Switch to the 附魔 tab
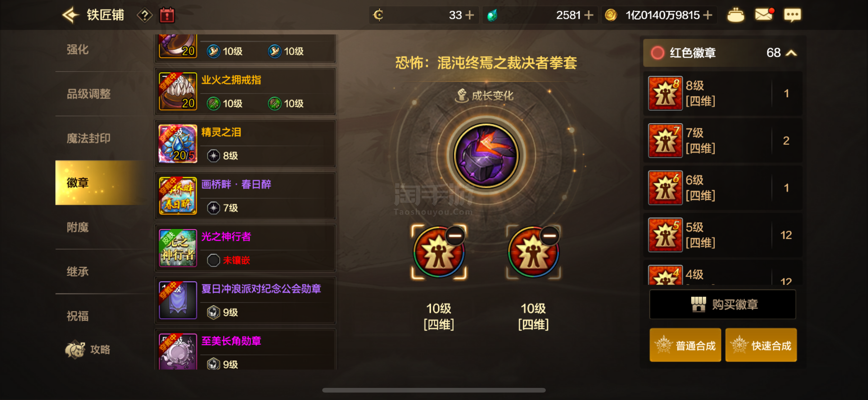Image resolution: width=868 pixels, height=400 pixels. click(78, 227)
